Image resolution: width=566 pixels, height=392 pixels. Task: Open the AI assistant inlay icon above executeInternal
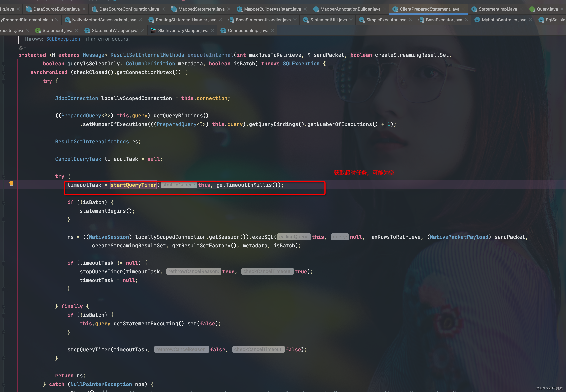click(x=21, y=48)
